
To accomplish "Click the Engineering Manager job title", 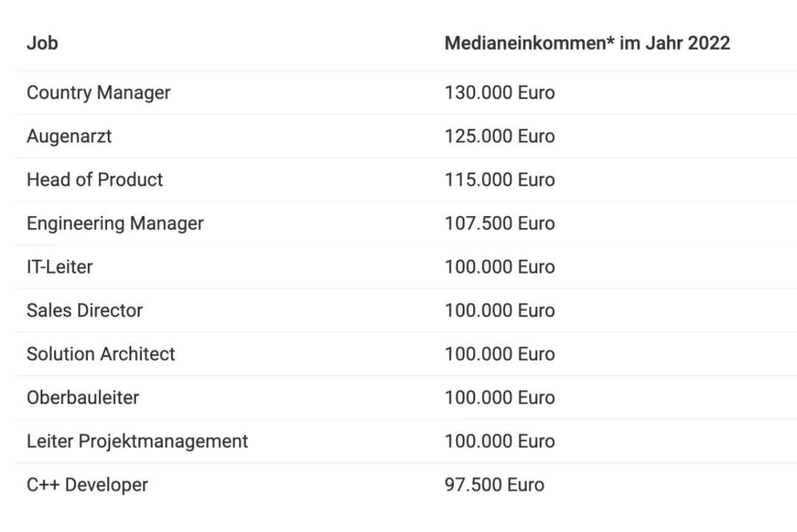I will point(114,224).
